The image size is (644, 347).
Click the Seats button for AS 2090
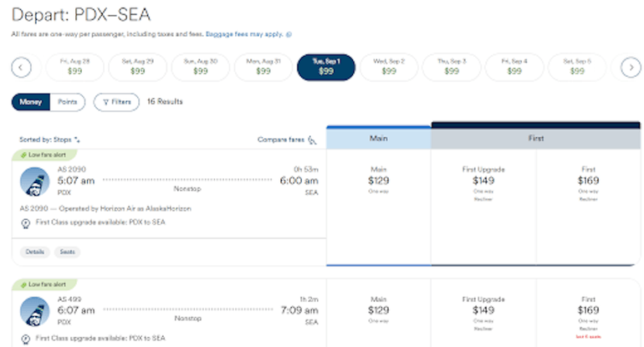(68, 252)
